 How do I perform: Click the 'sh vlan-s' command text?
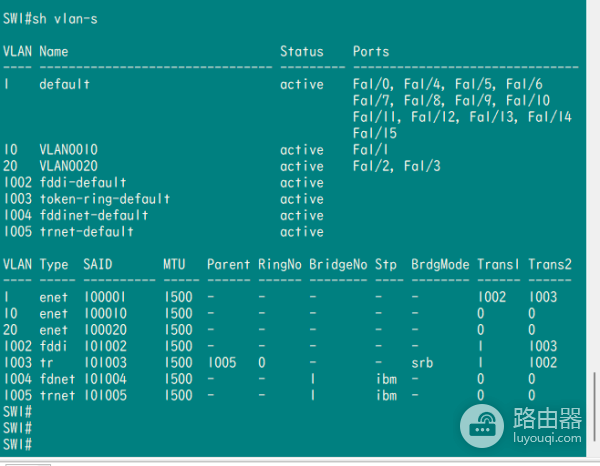(66, 19)
